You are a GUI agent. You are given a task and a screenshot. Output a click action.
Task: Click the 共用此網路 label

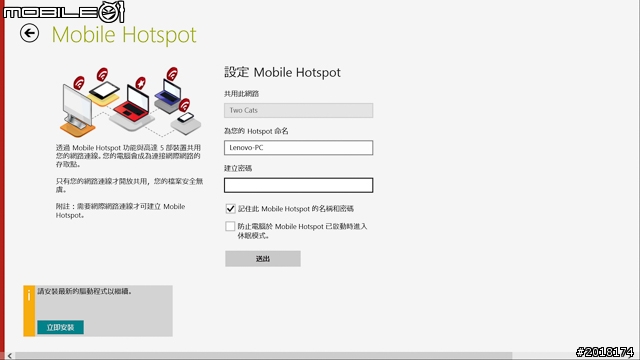242,93
